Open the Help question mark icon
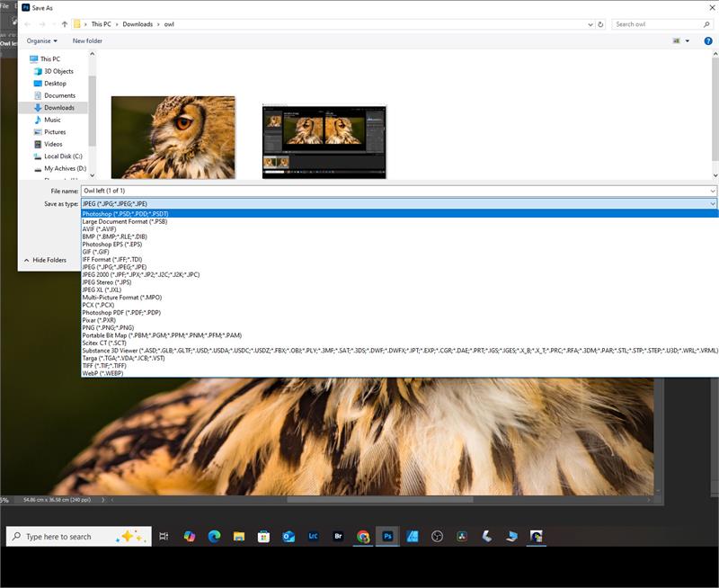Image resolution: width=719 pixels, height=588 pixels. pyautogui.click(x=708, y=40)
